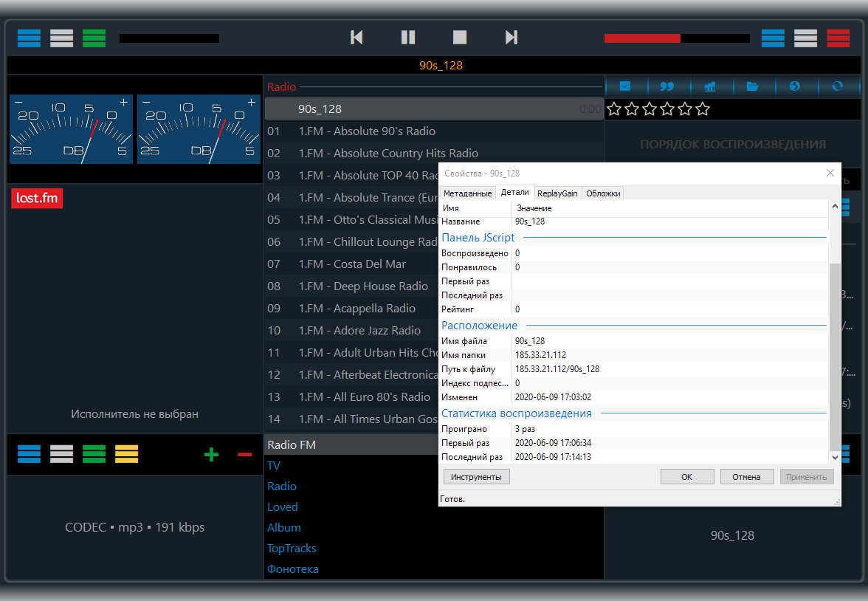Click the red striped menu icon
The width and height of the screenshot is (868, 601).
click(x=838, y=38)
